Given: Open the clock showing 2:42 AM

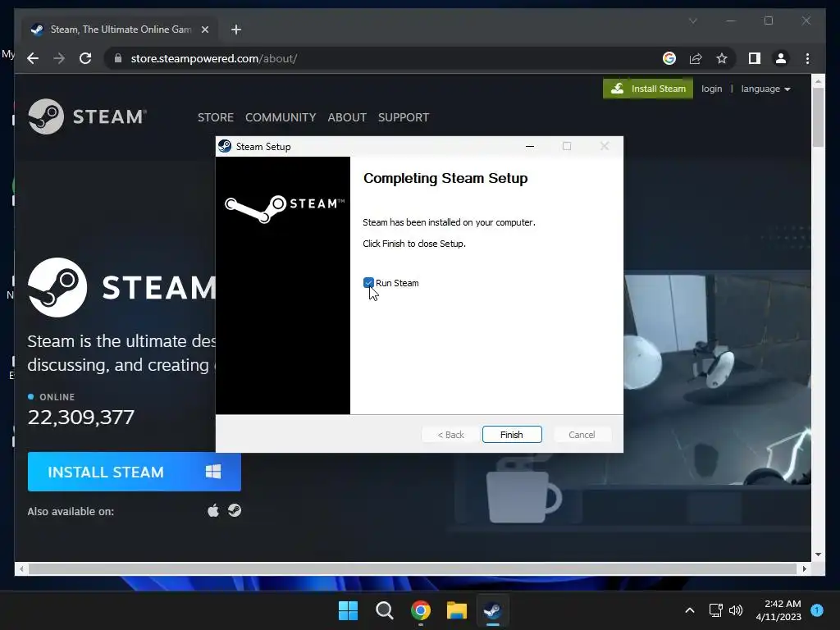Looking at the screenshot, I should (x=778, y=610).
